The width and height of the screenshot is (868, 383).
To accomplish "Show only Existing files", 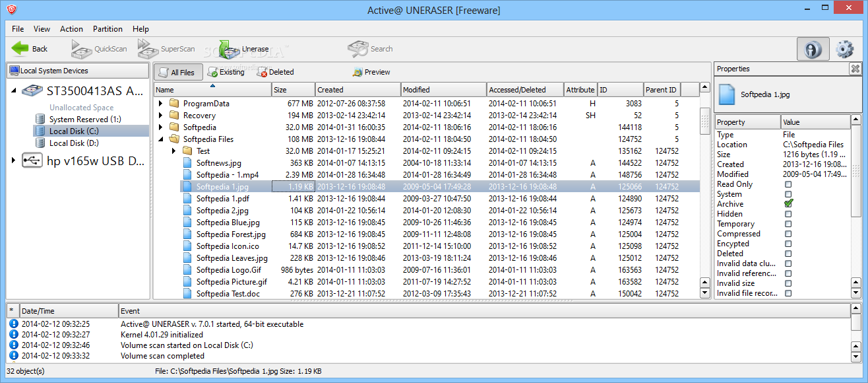I will click(226, 72).
